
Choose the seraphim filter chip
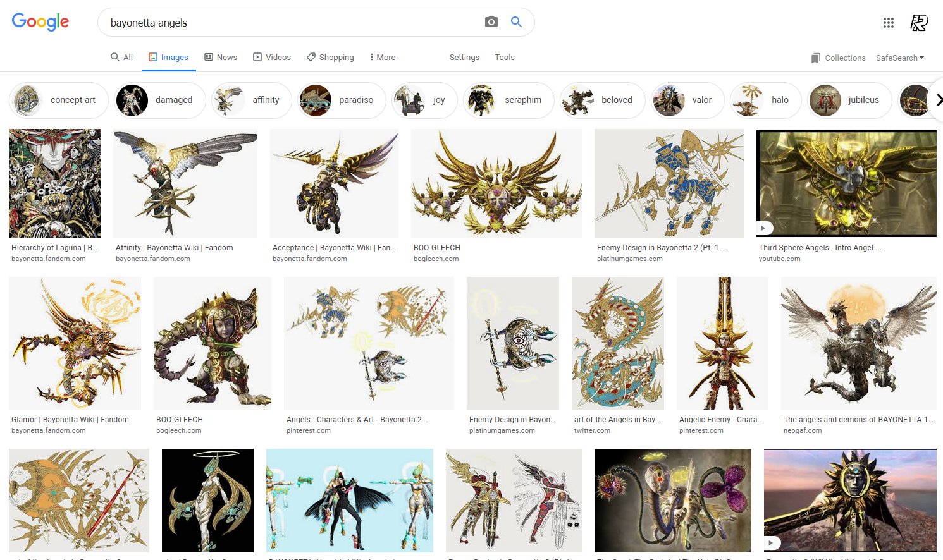pos(508,100)
